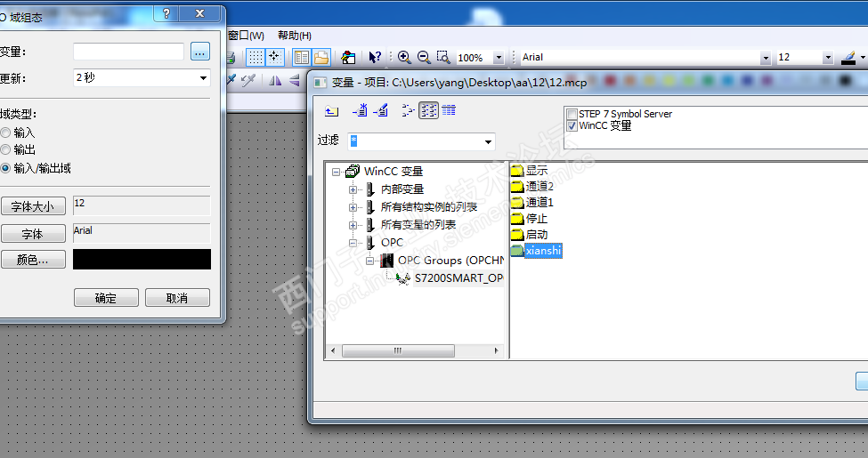This screenshot has height=458, width=868.
Task: Select the 通道1 folder
Action: 532,203
